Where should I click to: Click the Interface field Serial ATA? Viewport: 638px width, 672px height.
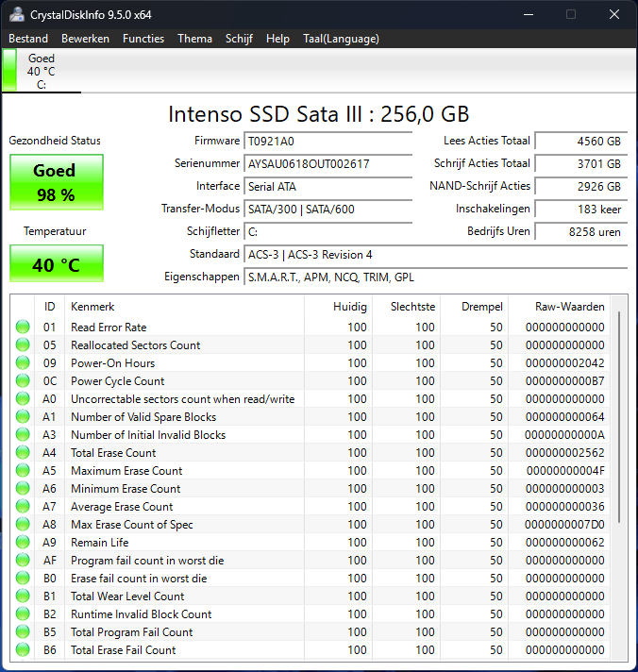[327, 187]
